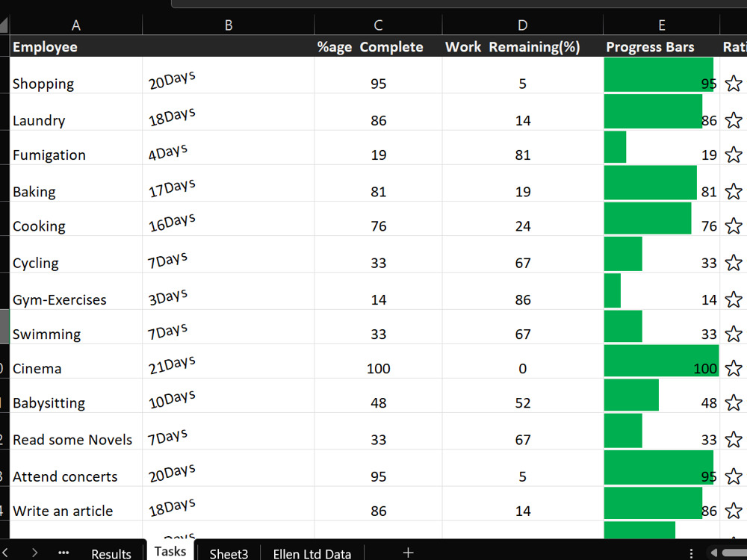
Task: Select the Laundry cell
Action: (75, 112)
